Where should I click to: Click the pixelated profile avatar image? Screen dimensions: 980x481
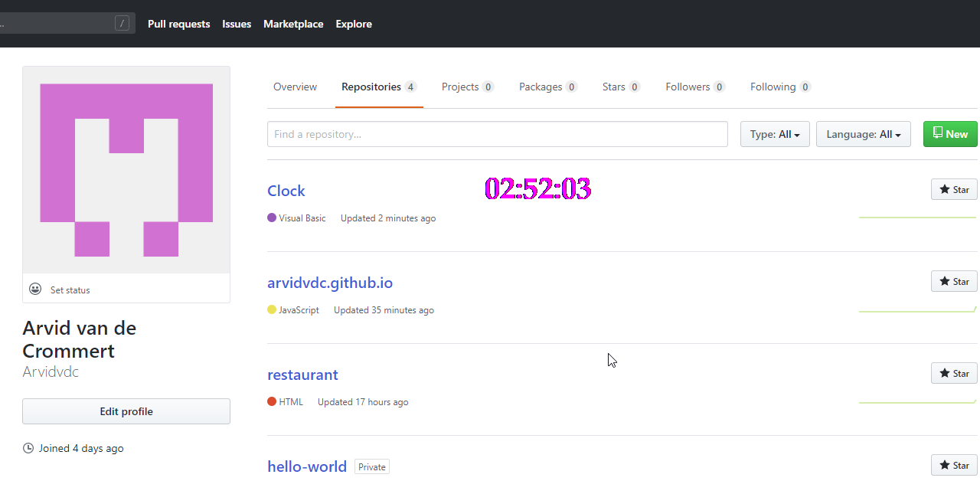click(126, 169)
